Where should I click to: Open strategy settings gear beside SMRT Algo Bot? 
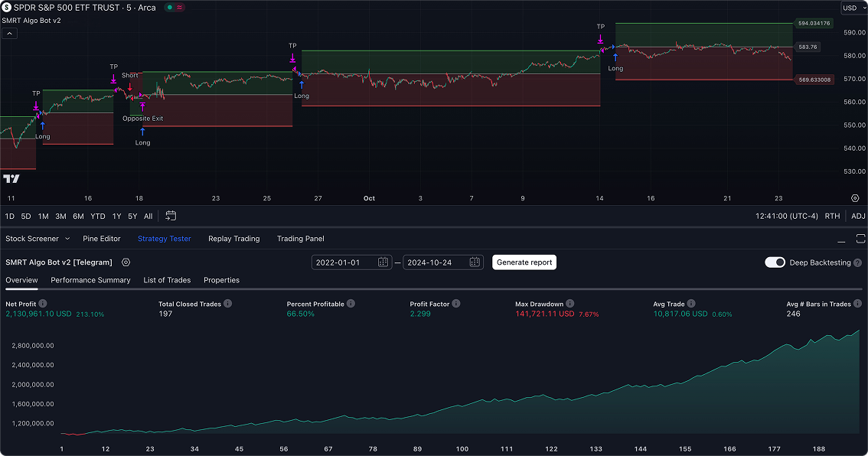126,262
